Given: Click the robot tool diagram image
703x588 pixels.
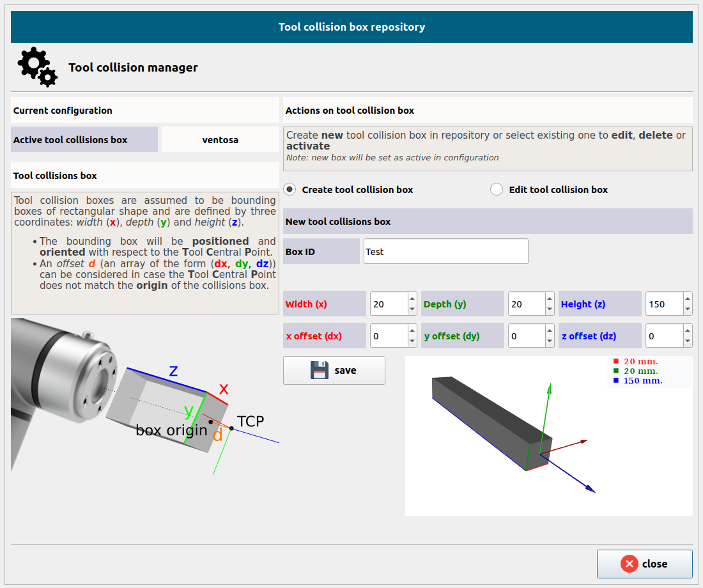Looking at the screenshot, I should [x=145, y=397].
